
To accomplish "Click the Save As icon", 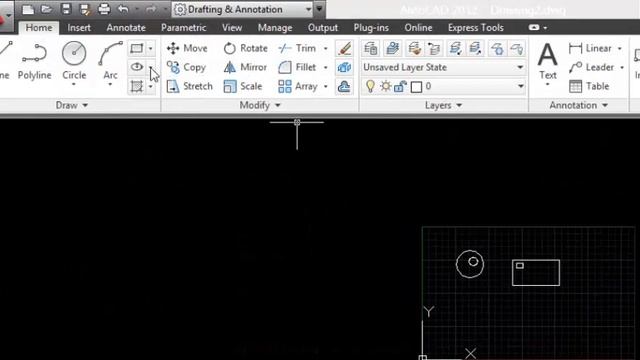I will 85,9.
